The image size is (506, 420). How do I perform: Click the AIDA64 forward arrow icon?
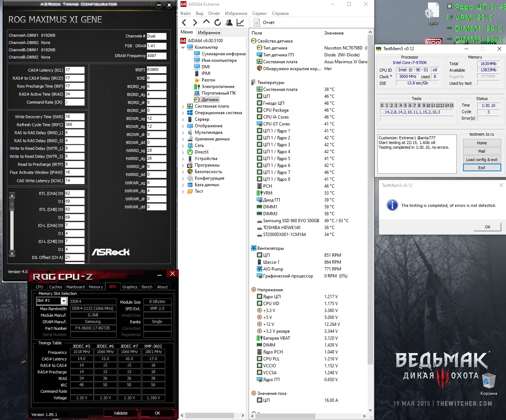tap(195, 23)
